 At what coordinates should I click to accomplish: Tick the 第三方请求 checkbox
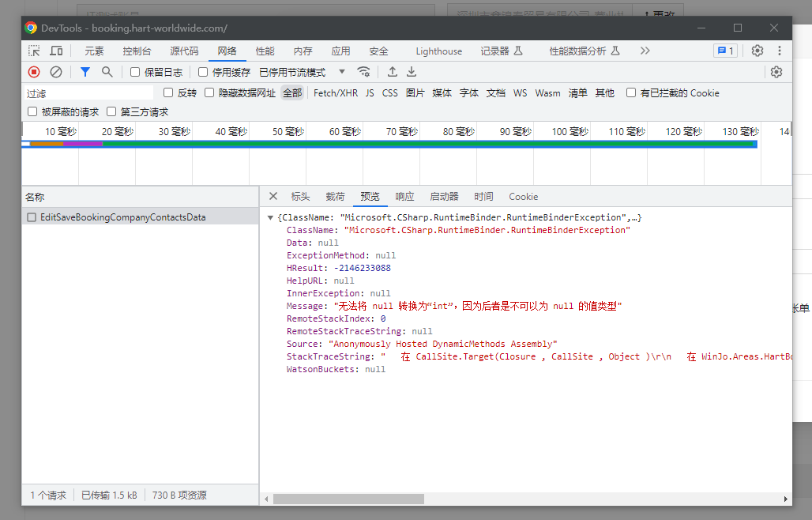[x=111, y=111]
